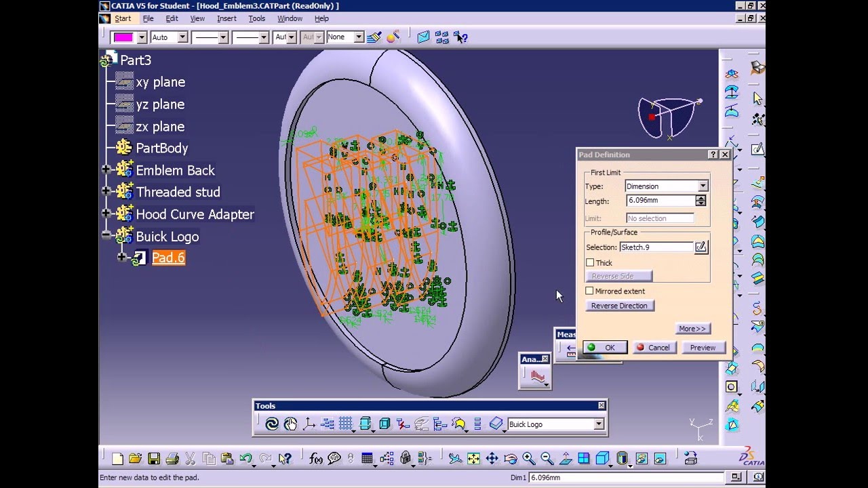The height and width of the screenshot is (488, 868).
Task: Enable the Thick checkbox
Action: coord(590,263)
